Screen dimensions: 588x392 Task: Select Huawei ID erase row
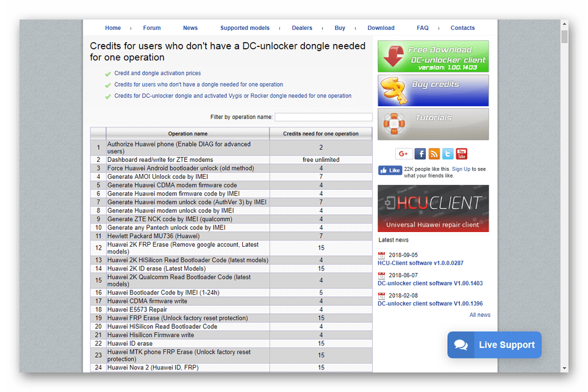[x=231, y=344]
